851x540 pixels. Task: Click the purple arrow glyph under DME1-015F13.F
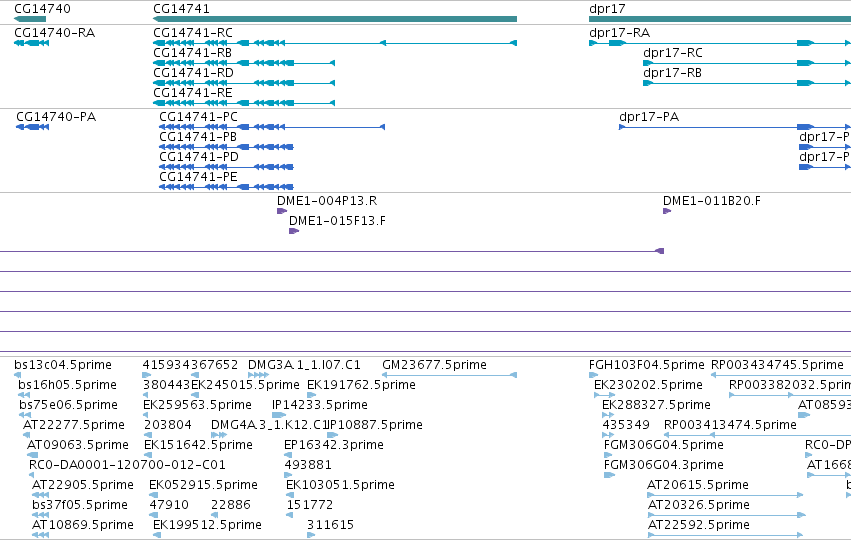click(x=294, y=231)
